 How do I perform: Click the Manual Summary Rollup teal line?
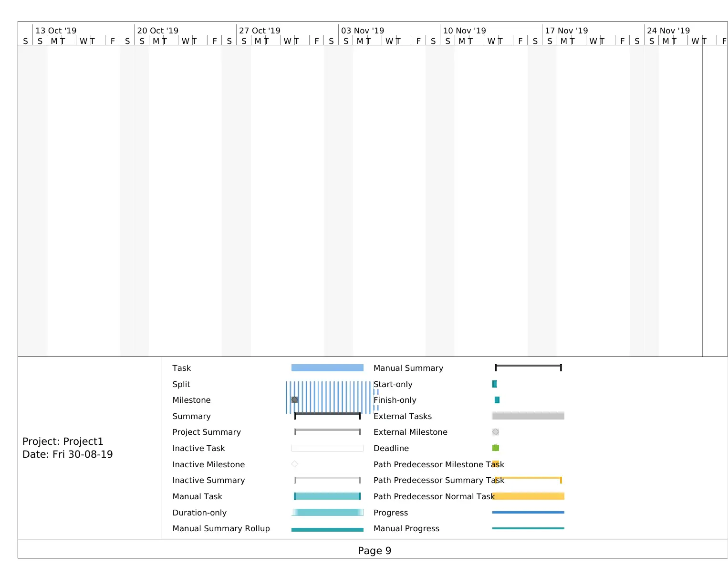point(327,529)
